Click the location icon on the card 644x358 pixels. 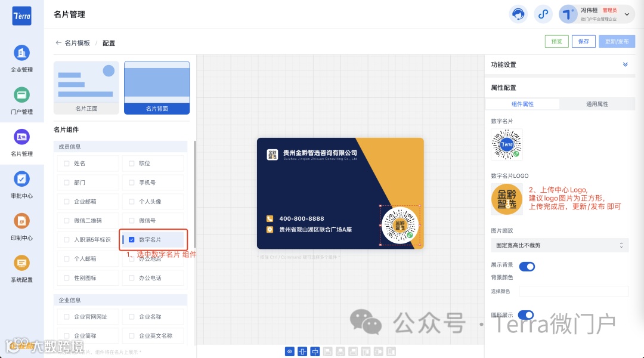point(270,229)
